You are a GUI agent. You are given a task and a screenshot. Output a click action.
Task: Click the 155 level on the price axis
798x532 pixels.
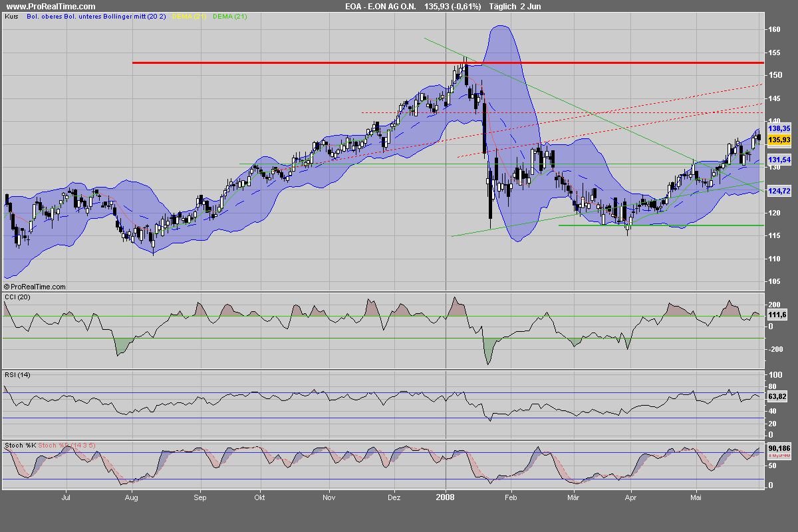[775, 52]
